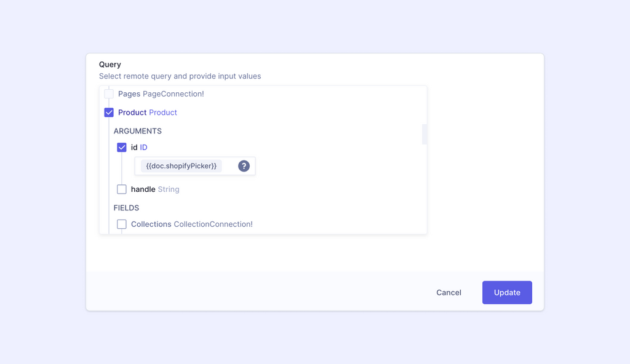Image resolution: width=630 pixels, height=364 pixels.
Task: Select the {{doc.shopifyPicker}} value chip
Action: pyautogui.click(x=181, y=166)
